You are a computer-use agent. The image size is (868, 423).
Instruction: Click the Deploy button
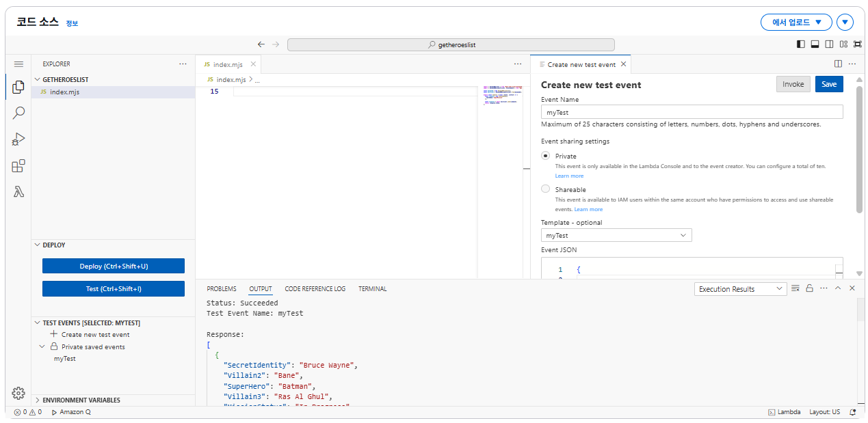tap(114, 267)
